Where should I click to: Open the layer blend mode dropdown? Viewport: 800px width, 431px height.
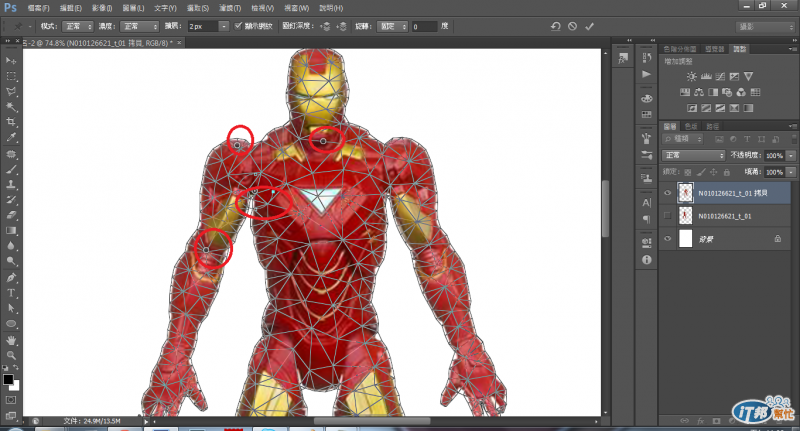pyautogui.click(x=694, y=156)
